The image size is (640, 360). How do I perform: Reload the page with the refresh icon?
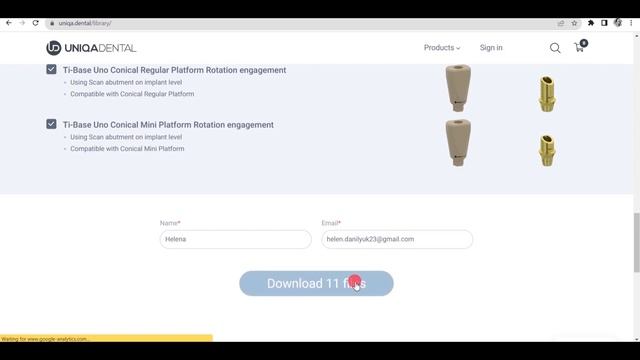(x=36, y=23)
